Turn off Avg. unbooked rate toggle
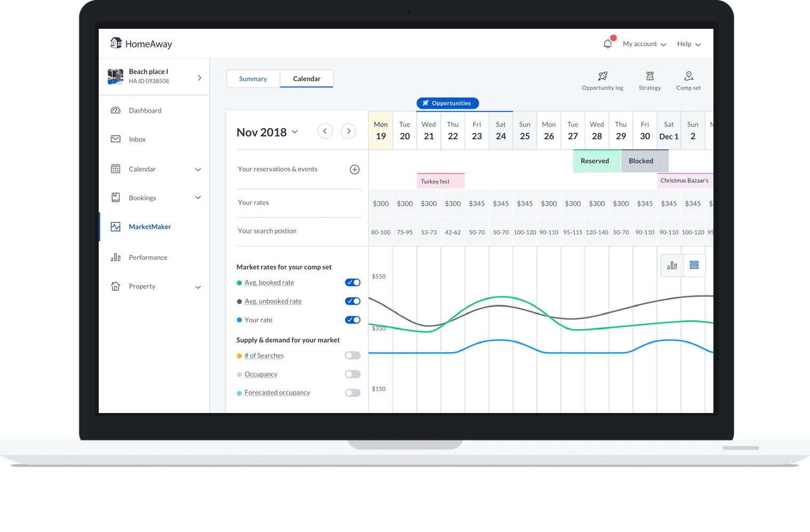 pyautogui.click(x=353, y=301)
